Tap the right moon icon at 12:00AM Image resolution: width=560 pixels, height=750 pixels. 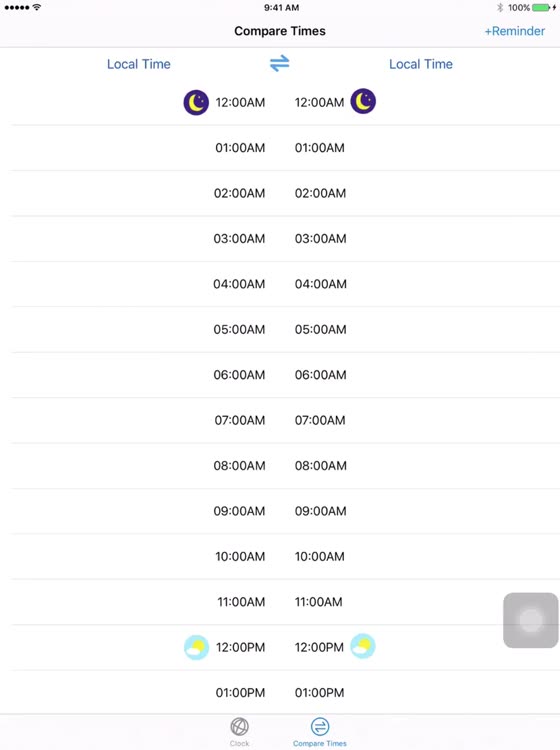coord(363,101)
